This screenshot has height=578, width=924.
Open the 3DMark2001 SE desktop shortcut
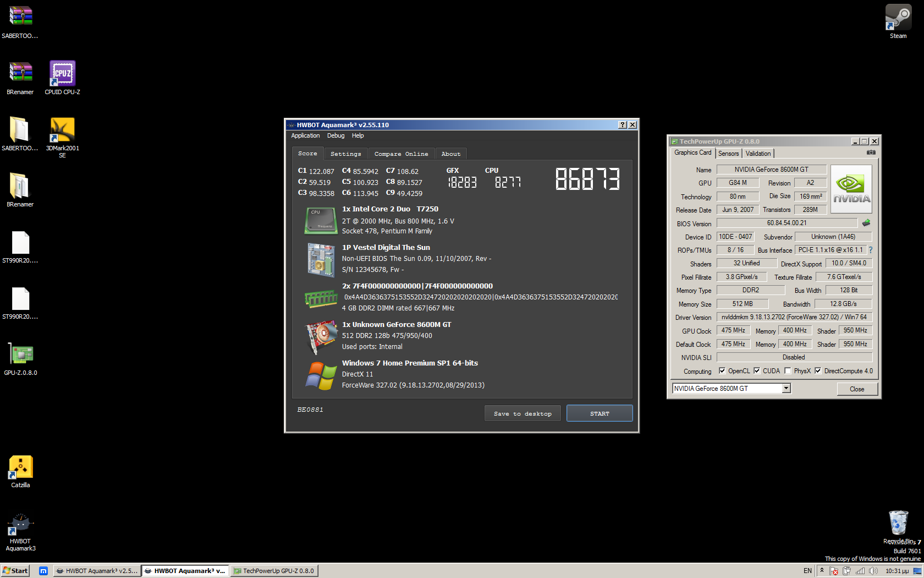tap(62, 137)
